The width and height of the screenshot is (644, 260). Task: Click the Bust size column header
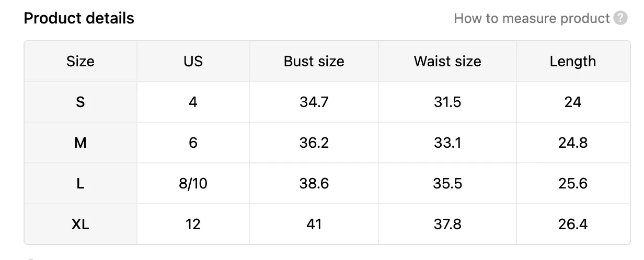click(x=314, y=61)
